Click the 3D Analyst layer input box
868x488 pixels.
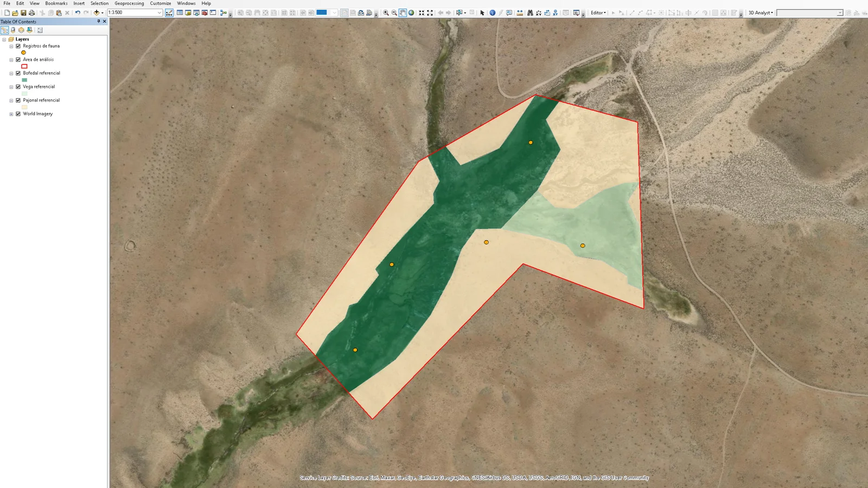point(809,12)
